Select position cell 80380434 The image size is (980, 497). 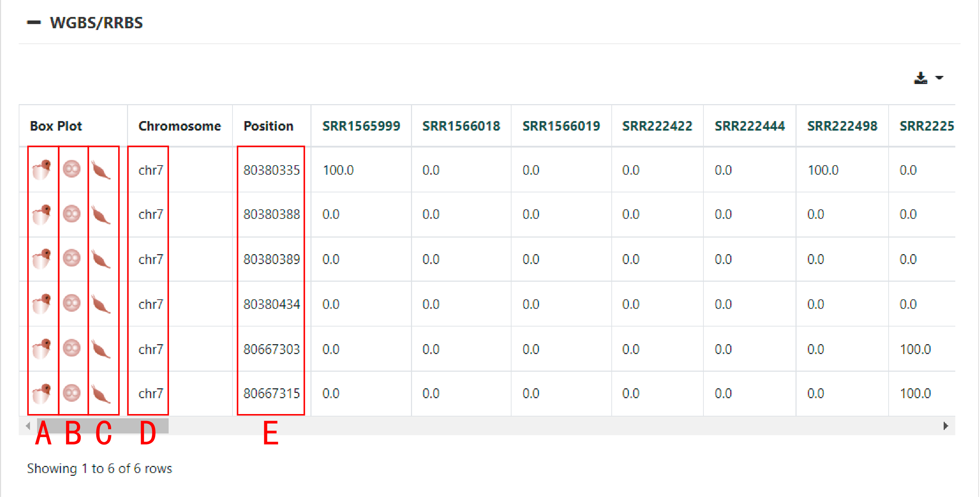pos(272,304)
